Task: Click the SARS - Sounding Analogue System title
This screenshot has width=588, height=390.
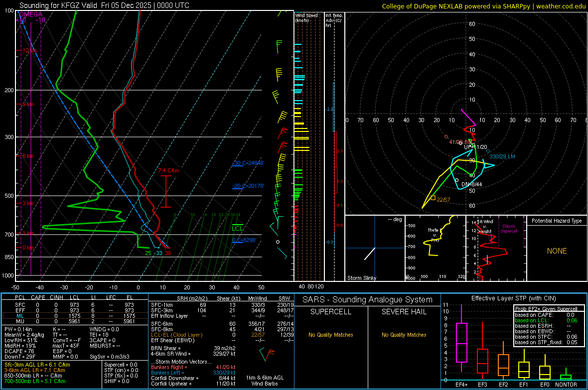Action: tap(367, 300)
